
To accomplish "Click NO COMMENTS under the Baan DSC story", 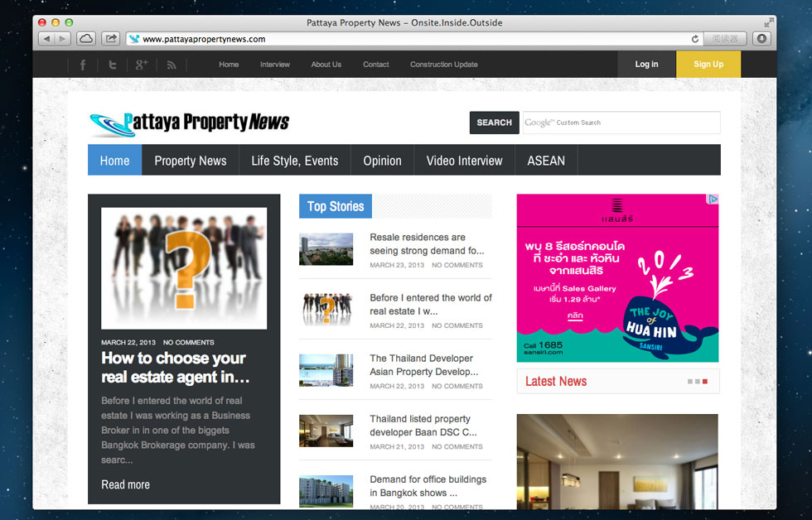I will [457, 446].
